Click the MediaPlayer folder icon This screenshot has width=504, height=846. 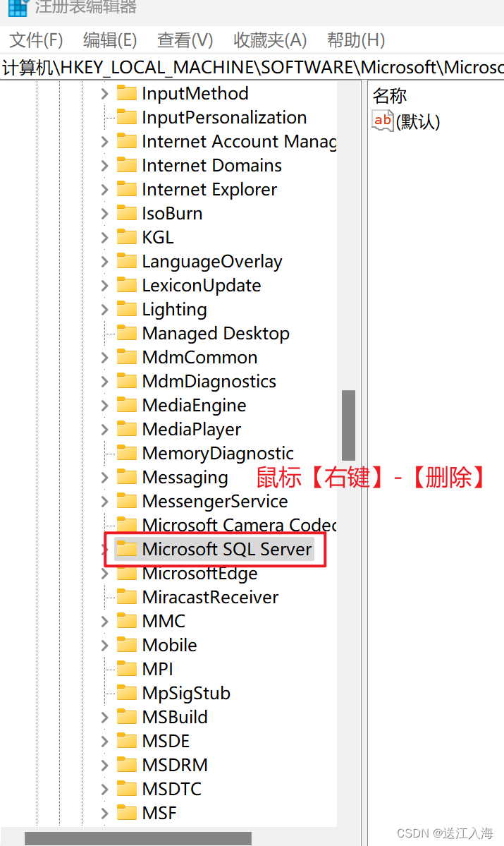(x=127, y=429)
